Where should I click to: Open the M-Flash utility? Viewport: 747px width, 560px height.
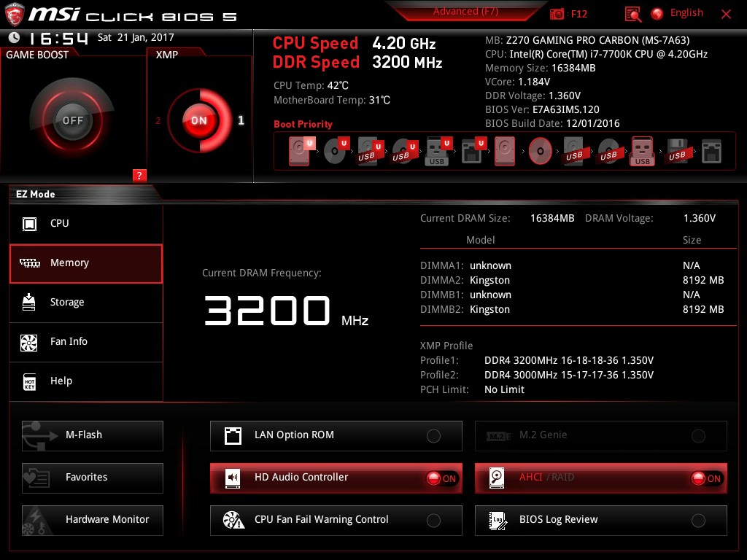tap(93, 435)
